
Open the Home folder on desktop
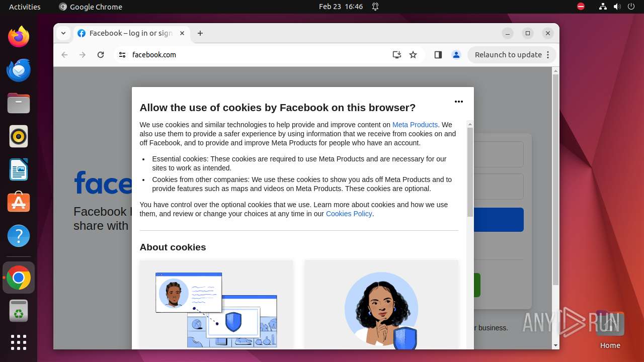coord(610,330)
